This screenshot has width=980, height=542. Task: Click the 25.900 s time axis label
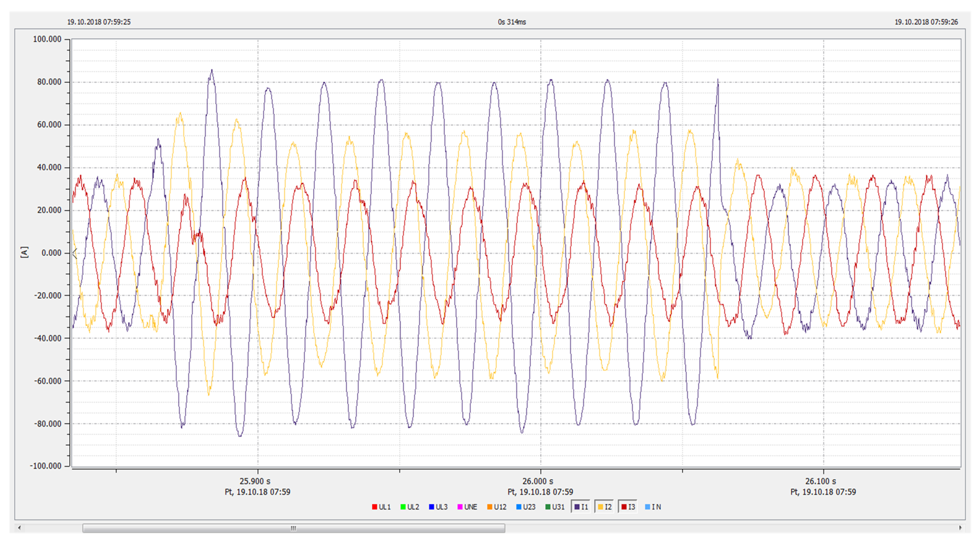click(x=255, y=481)
